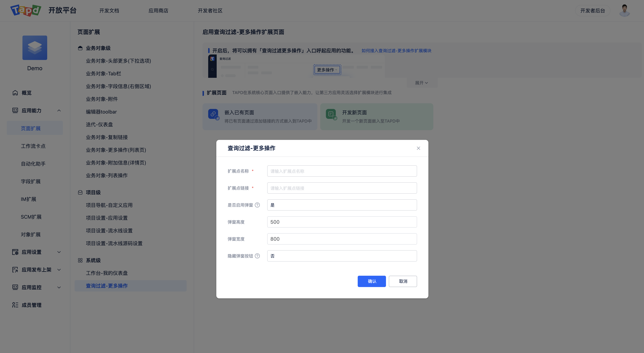Click the 项目级 section icon
The width and height of the screenshot is (644, 353).
pos(80,192)
